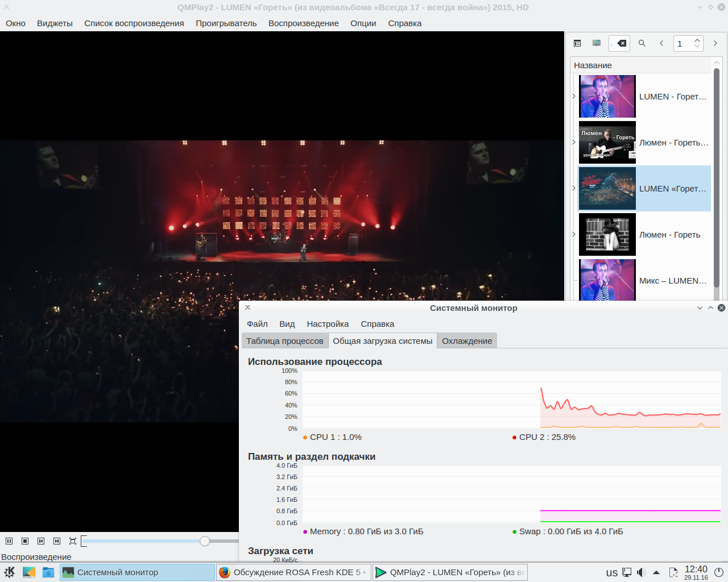
Task: Switch to the 'Таблица процессов' tab
Action: tap(284, 341)
